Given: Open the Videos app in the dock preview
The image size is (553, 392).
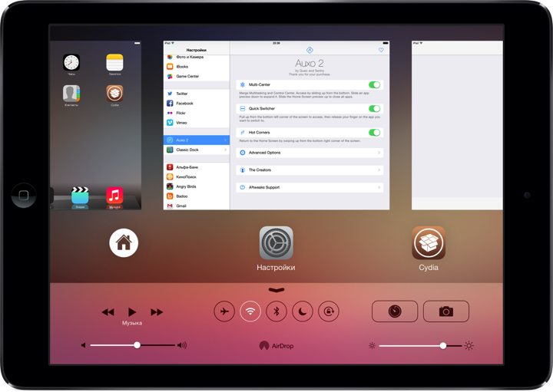Looking at the screenshot, I should tap(80, 196).
